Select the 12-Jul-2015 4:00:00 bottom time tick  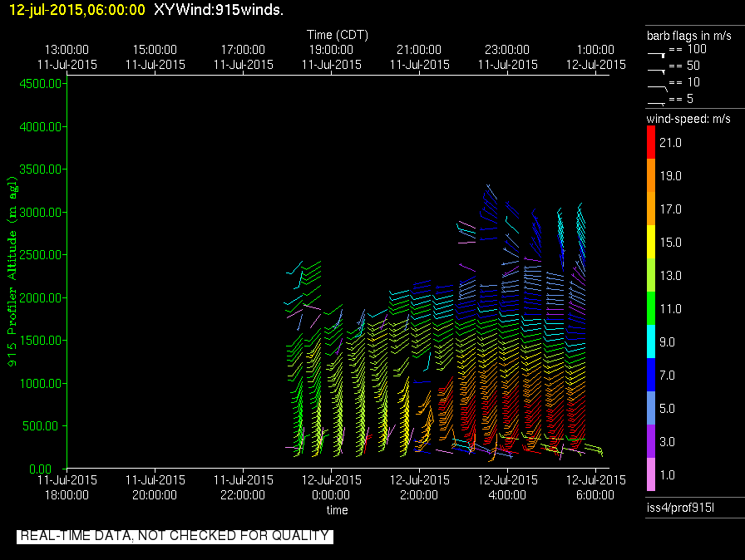point(507,487)
